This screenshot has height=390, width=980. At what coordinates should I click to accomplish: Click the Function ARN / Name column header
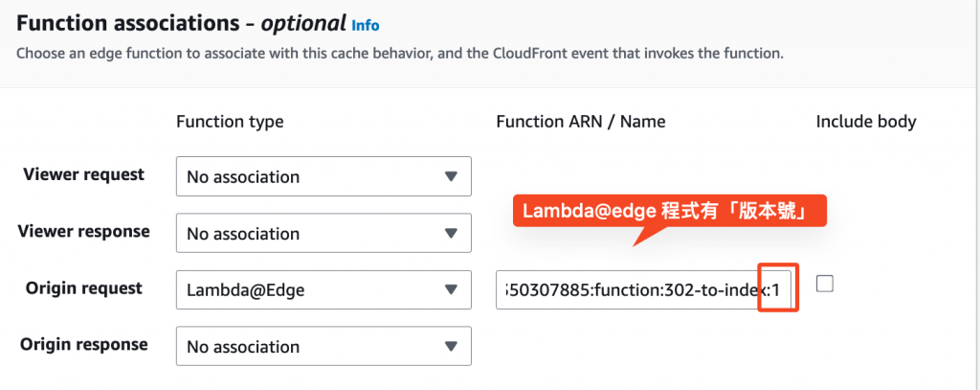(580, 122)
